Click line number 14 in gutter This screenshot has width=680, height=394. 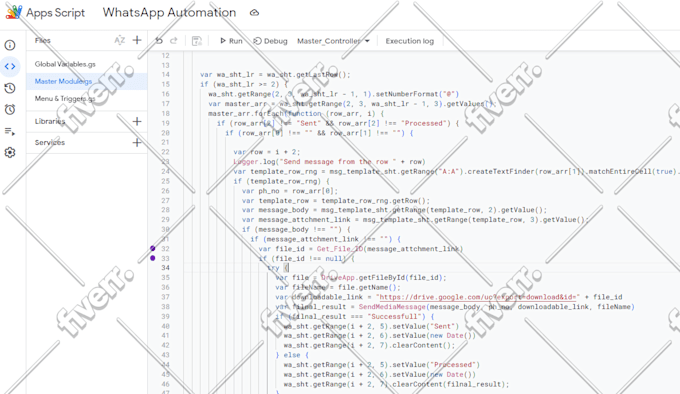coord(165,75)
